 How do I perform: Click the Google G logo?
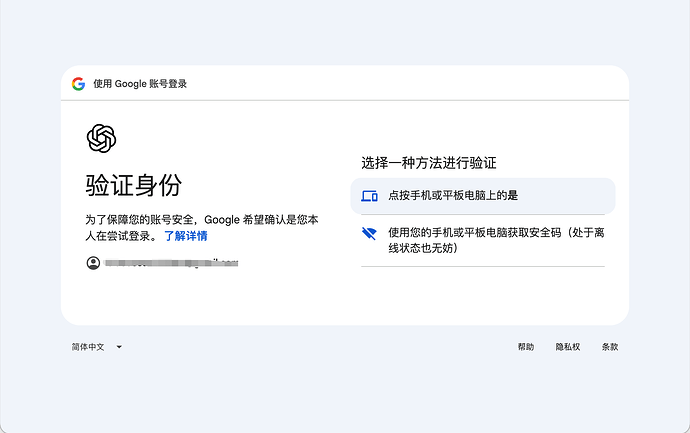78,84
